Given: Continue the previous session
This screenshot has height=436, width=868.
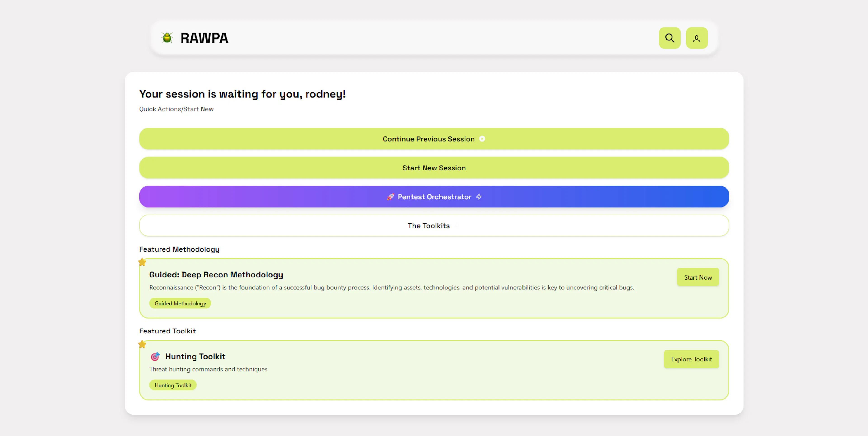Looking at the screenshot, I should click(x=434, y=139).
